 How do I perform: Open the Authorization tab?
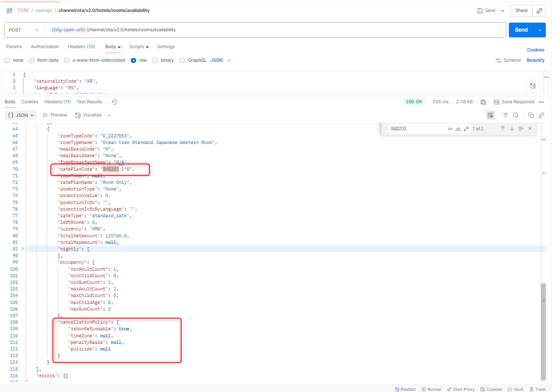45,47
